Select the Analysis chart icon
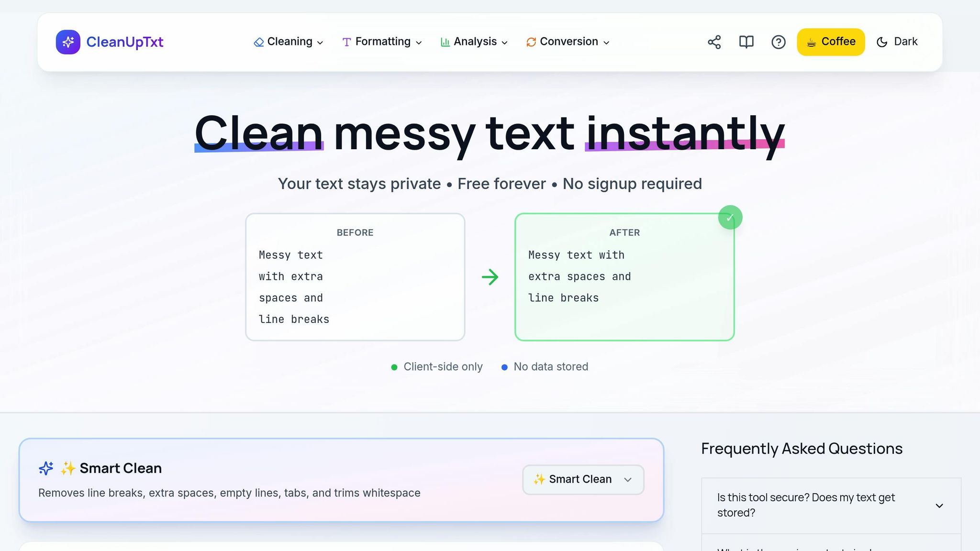 coord(445,42)
